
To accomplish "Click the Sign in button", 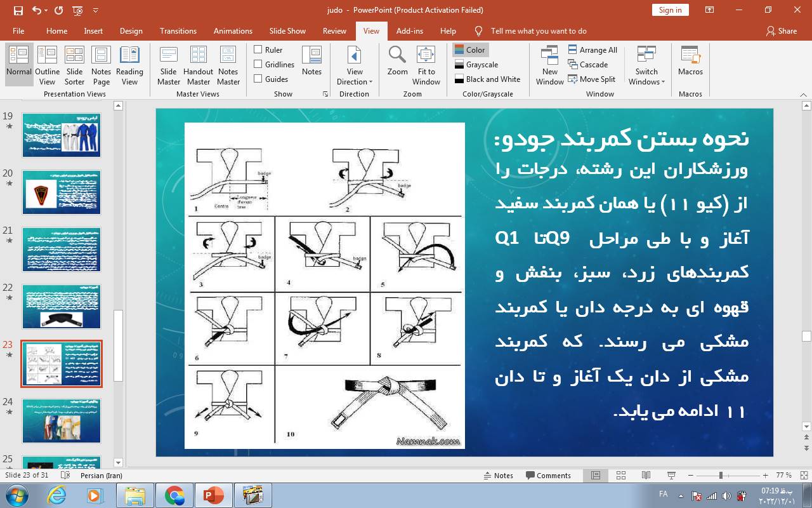I will (x=670, y=10).
